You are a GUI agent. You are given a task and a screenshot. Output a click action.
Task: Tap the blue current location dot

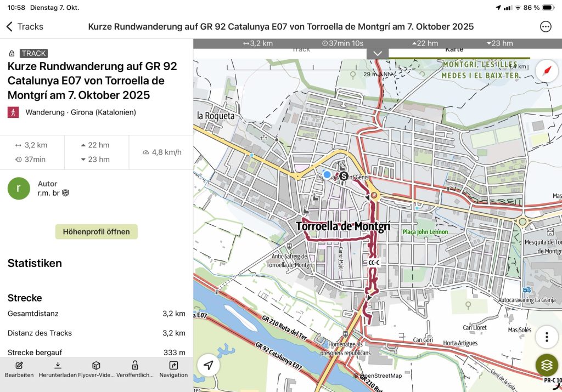coord(327,174)
